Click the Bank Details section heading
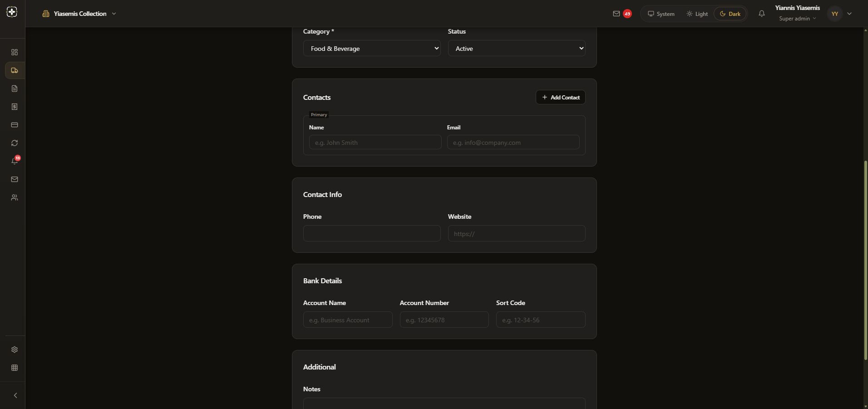 point(322,281)
